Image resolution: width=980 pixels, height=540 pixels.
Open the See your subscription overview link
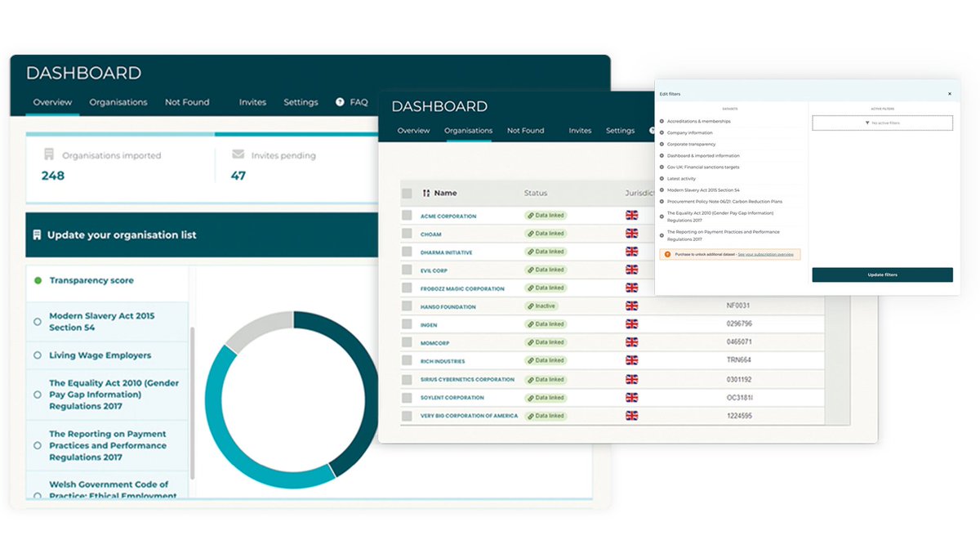(x=765, y=255)
